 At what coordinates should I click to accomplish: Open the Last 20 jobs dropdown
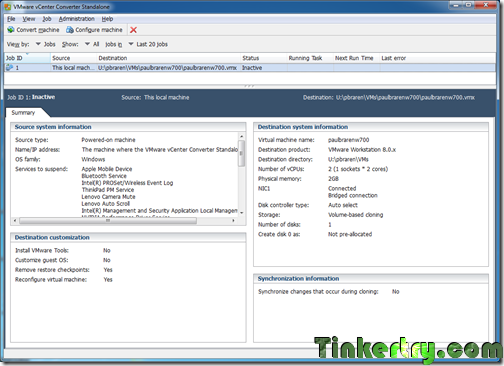tap(148, 44)
